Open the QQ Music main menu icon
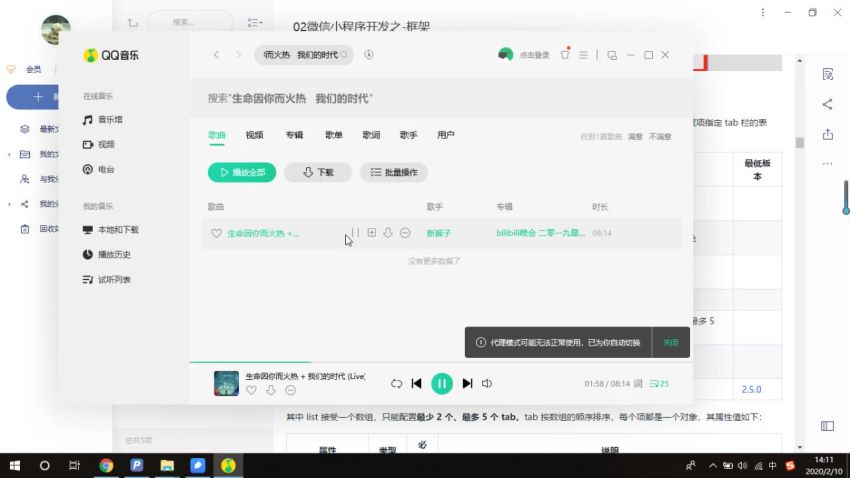The image size is (850, 478). click(x=583, y=55)
